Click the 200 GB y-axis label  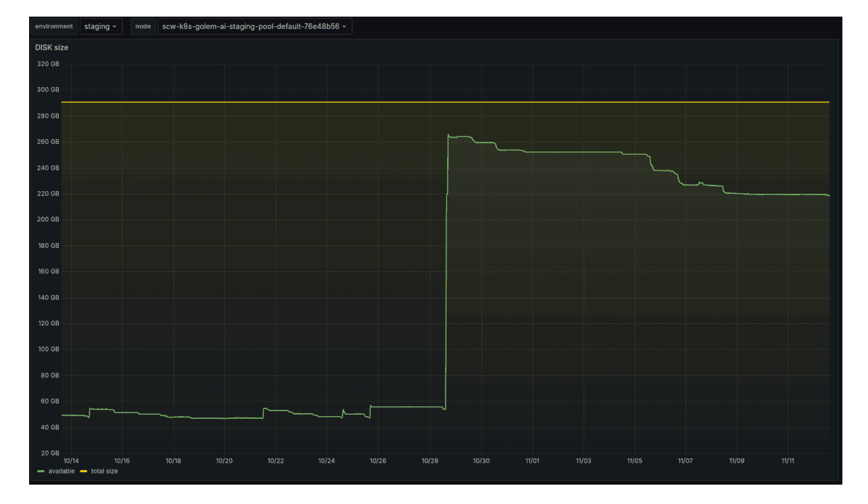click(x=48, y=219)
